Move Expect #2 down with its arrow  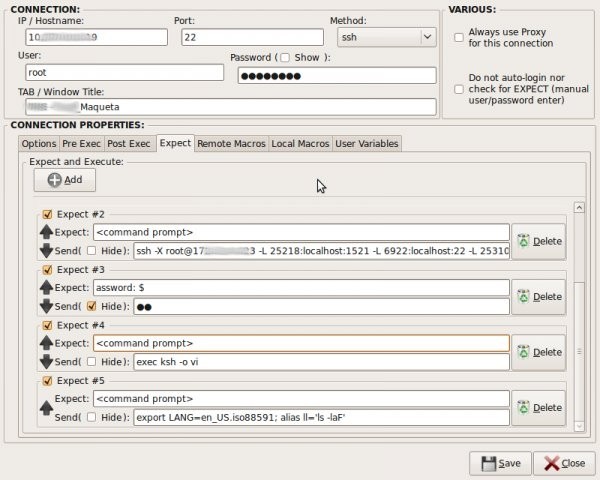(46, 251)
